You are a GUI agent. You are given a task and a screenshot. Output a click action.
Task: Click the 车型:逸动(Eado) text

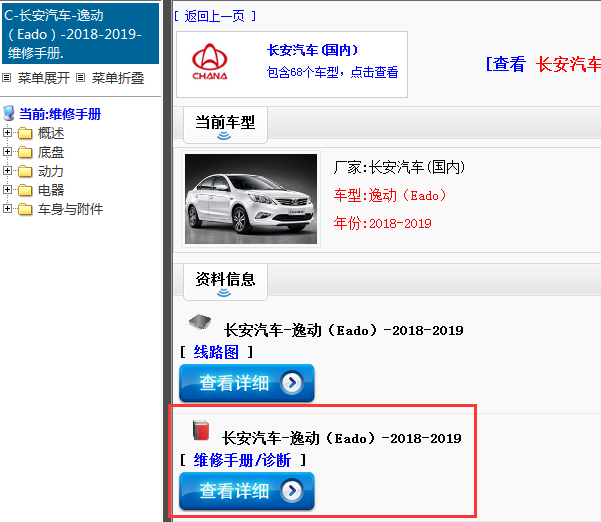390,195
